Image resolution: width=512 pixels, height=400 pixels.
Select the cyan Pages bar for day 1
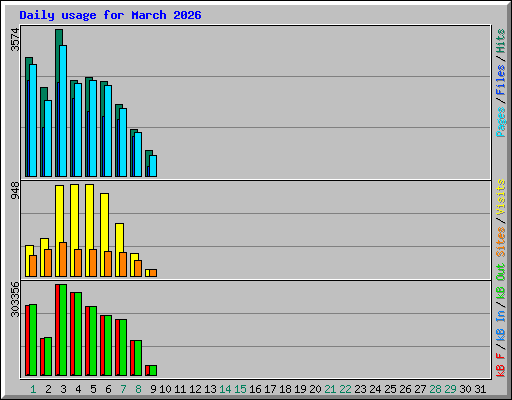[33, 120]
